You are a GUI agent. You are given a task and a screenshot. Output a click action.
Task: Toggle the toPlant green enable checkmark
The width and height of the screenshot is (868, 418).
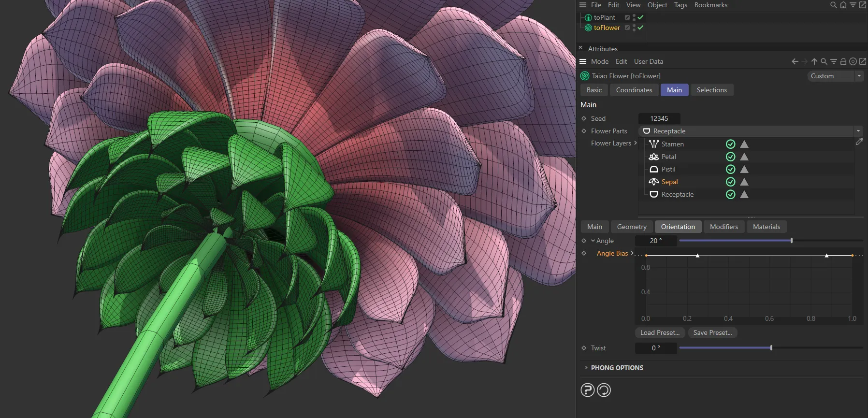[640, 17]
